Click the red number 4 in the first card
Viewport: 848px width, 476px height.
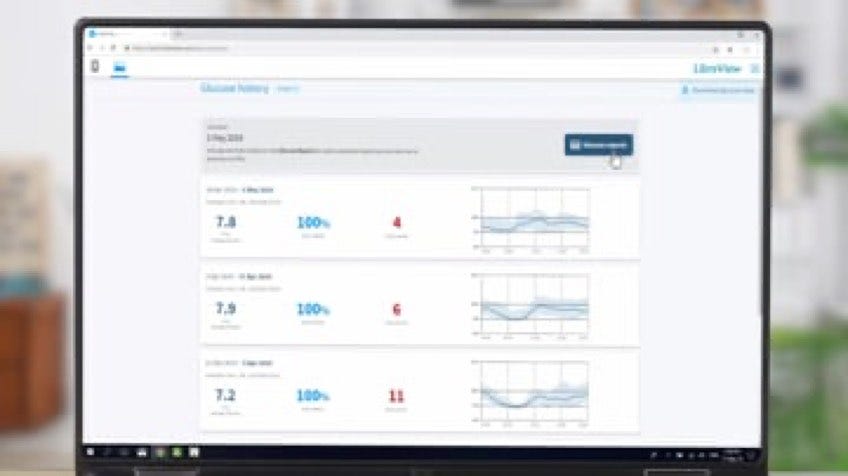coord(396,222)
